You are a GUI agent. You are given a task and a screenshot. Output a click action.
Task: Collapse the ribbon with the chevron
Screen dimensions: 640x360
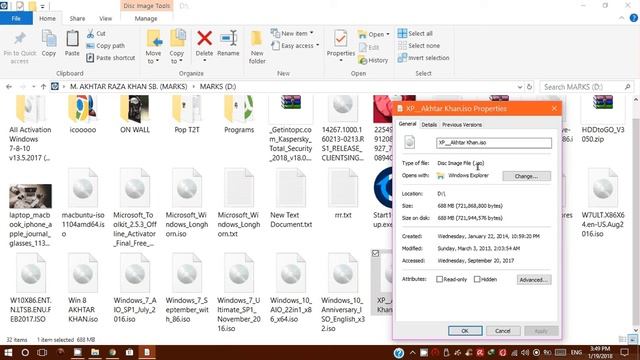tap(621, 18)
